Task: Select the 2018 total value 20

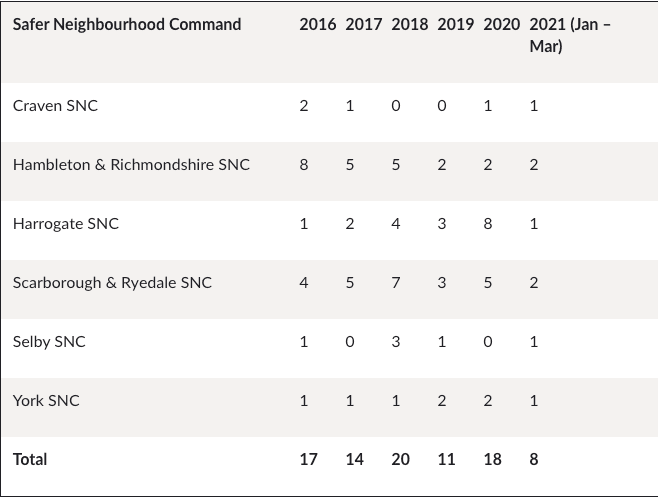Action: coord(400,460)
